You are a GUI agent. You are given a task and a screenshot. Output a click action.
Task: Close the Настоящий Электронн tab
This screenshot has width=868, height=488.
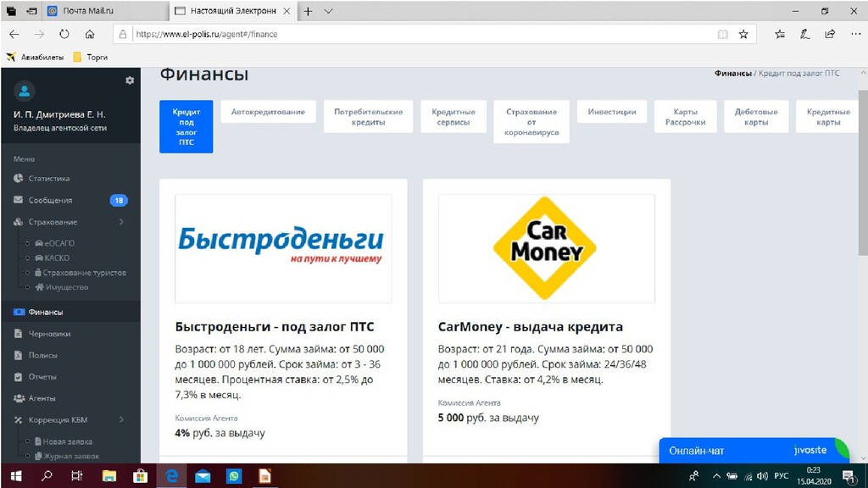click(x=287, y=11)
